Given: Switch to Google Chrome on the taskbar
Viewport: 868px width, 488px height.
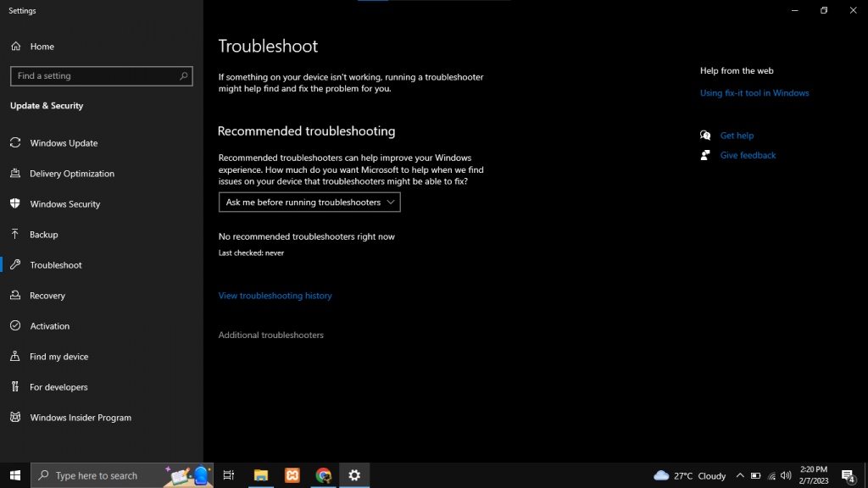Looking at the screenshot, I should 323,475.
